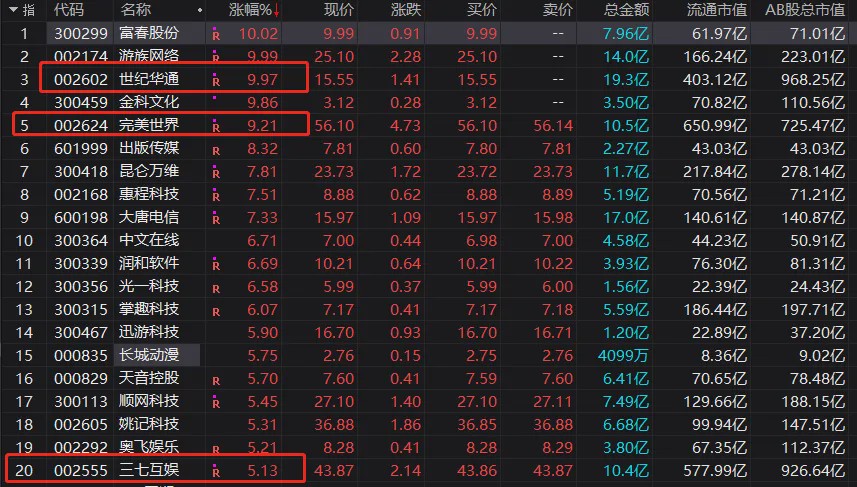The image size is (857, 487).
Task: Sort by 涨幅% column header
Action: 250,9
